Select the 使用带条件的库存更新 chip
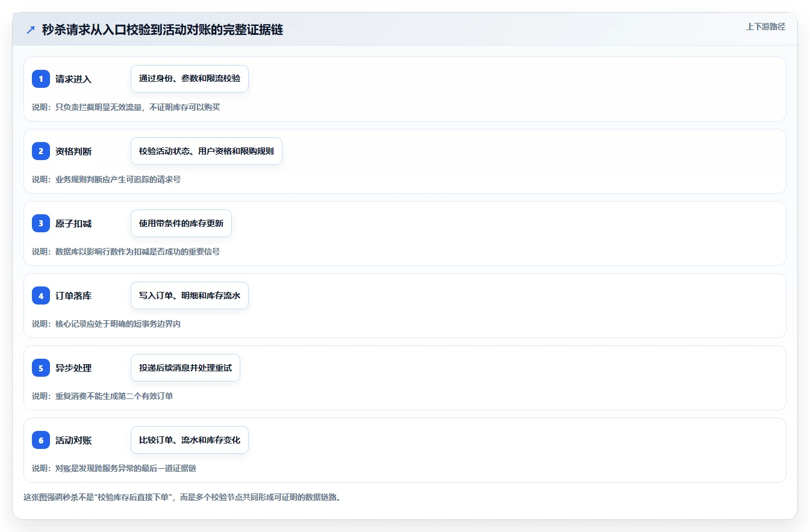810x532 pixels. click(x=181, y=223)
